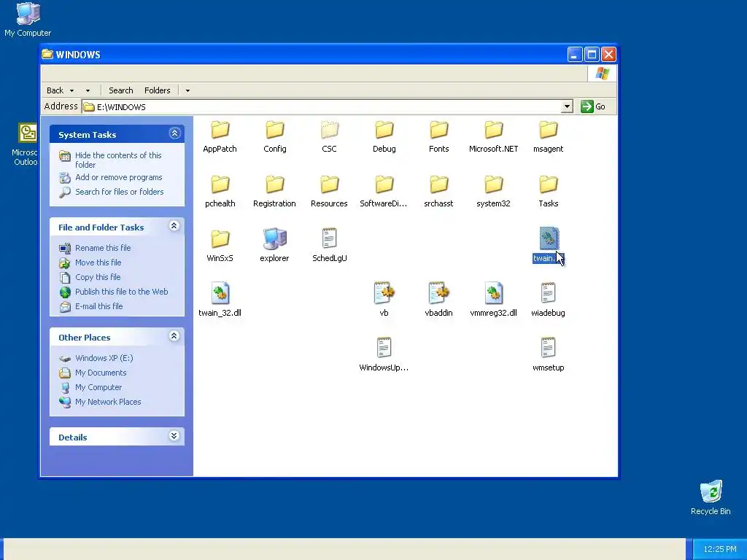Select the pchealth folder
Image resolution: width=747 pixels, height=560 pixels.
pyautogui.click(x=220, y=191)
